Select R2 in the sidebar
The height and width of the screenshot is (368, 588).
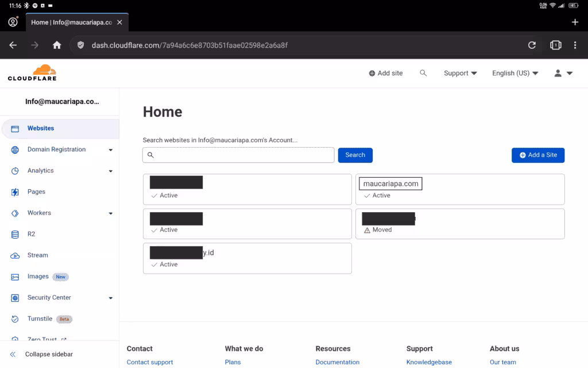31,234
